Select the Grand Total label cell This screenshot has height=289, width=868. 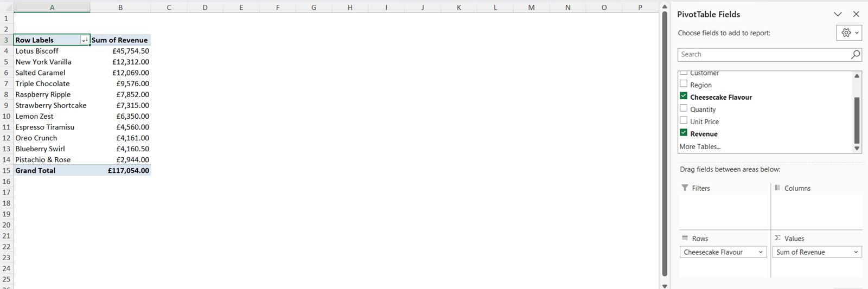click(52, 170)
